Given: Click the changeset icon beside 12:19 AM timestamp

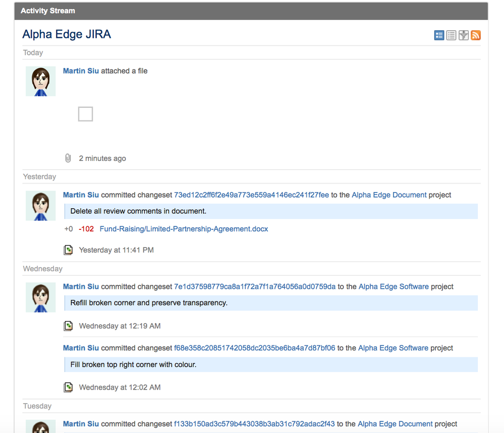Looking at the screenshot, I should click(68, 326).
